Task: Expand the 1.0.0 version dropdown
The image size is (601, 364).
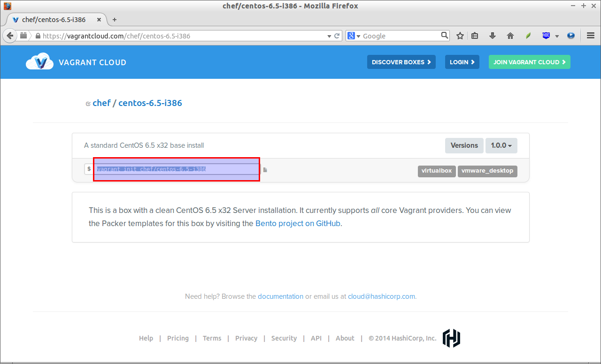Action: pyautogui.click(x=501, y=145)
